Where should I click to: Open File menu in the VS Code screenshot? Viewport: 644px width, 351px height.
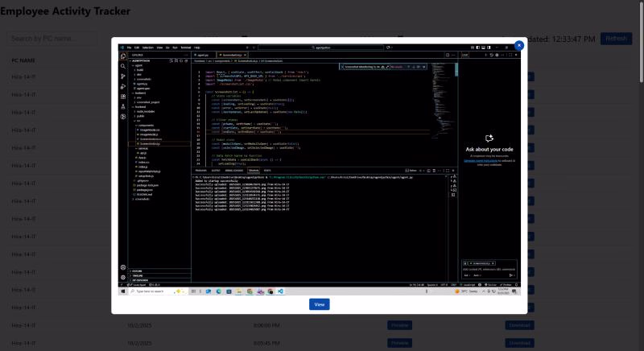pos(129,47)
